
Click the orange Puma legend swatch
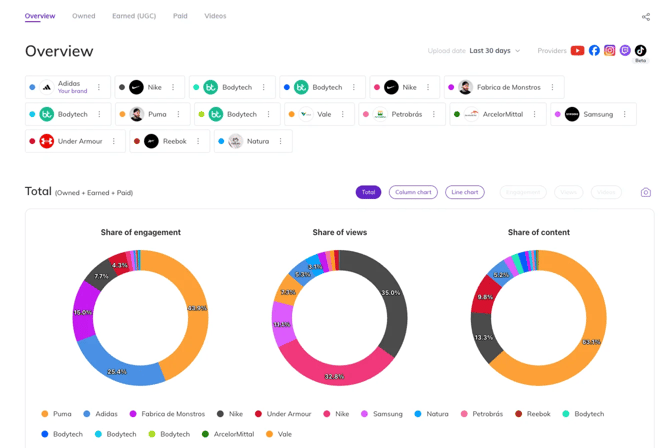click(45, 414)
